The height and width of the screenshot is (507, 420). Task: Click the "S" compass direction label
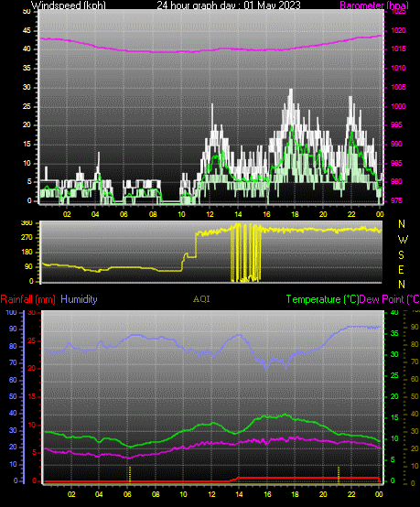pyautogui.click(x=402, y=255)
